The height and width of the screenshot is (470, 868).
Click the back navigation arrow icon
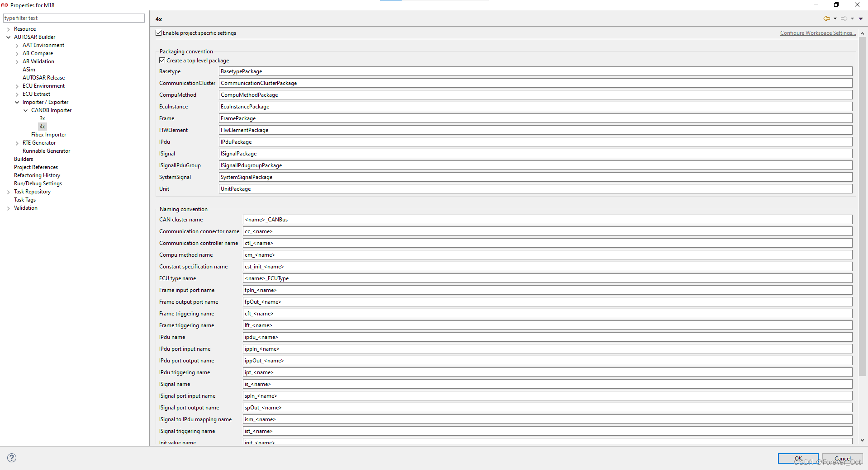827,19
